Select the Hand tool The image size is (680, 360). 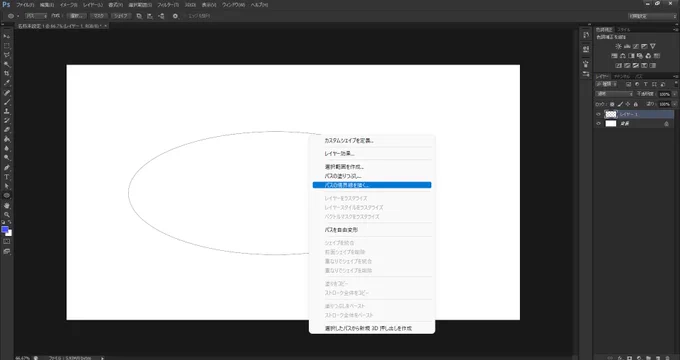7,206
